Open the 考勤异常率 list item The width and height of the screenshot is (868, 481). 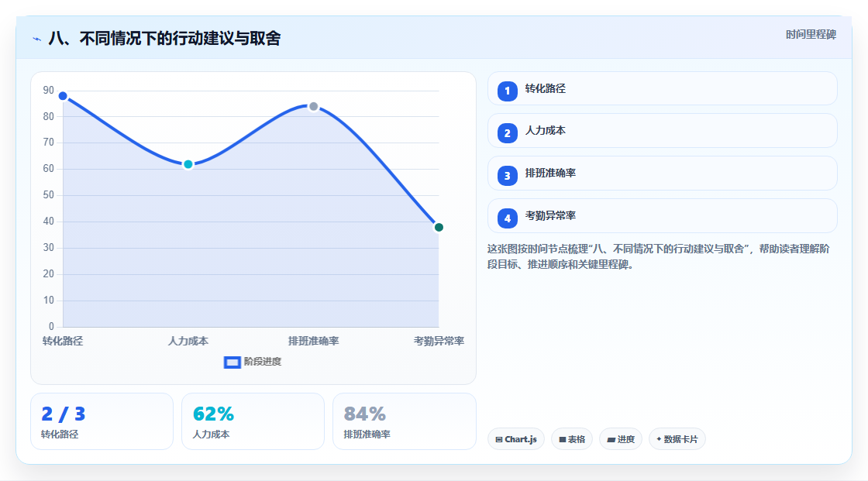click(662, 216)
